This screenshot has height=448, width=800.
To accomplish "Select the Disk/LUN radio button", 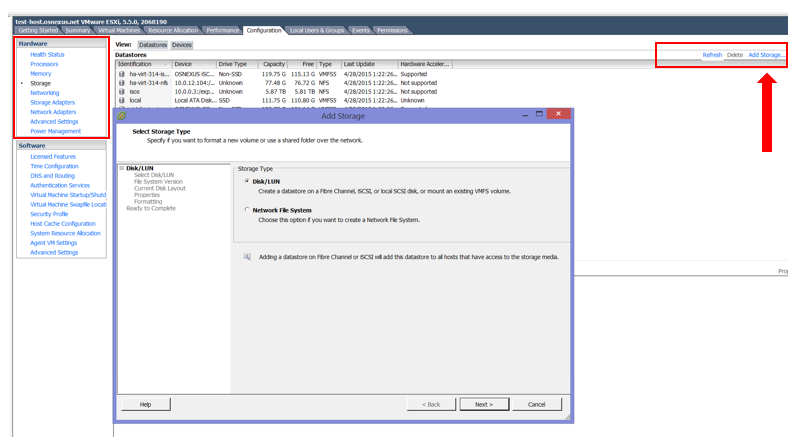I will 247,180.
